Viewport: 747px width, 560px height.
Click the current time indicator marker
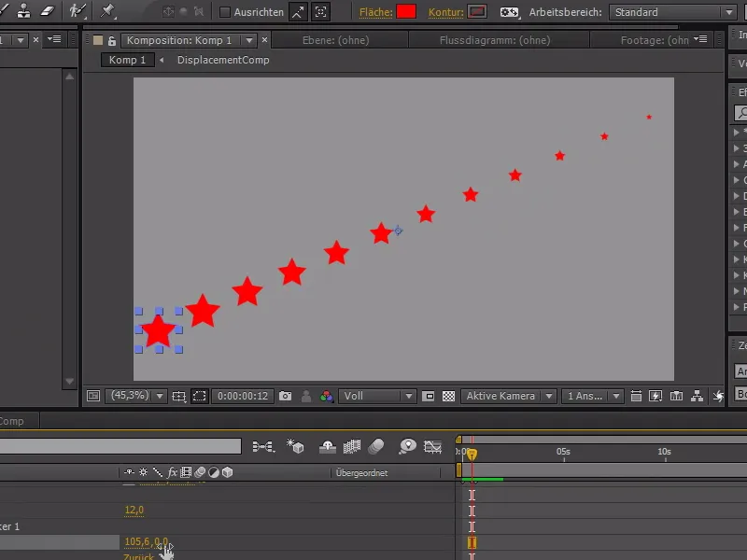tap(472, 454)
